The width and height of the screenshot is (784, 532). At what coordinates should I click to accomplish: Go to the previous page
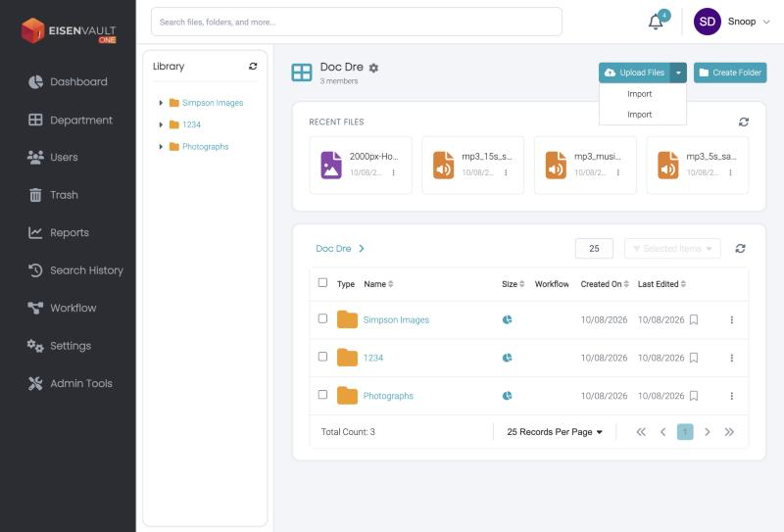click(x=663, y=432)
